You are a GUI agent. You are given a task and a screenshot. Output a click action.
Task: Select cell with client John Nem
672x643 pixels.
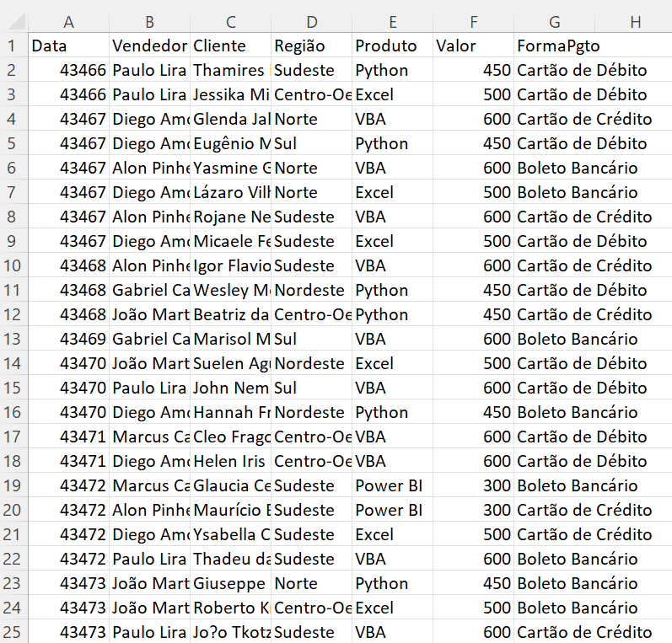[230, 388]
